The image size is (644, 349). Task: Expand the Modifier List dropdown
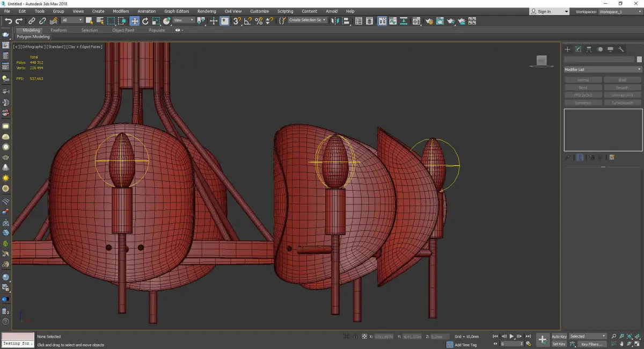click(602, 69)
